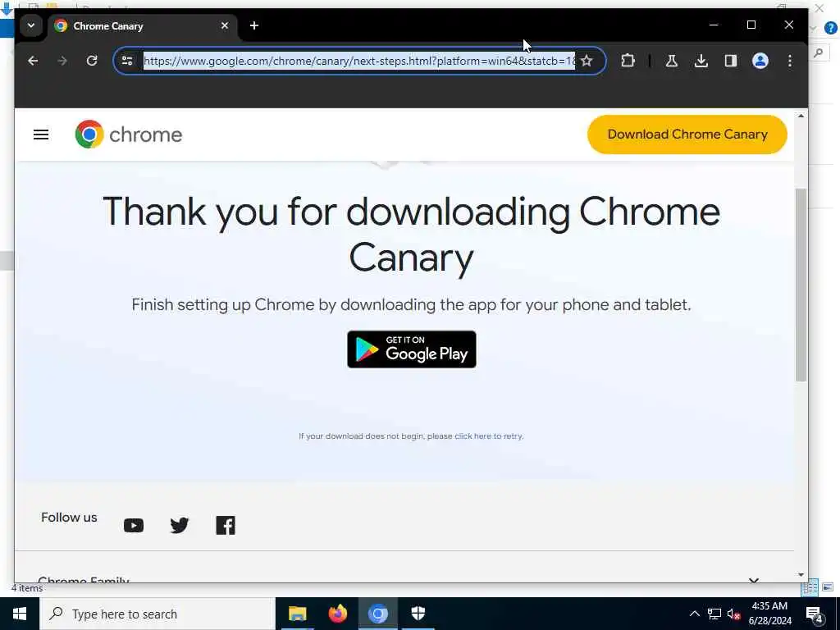Click the scrollbar down arrow

click(801, 575)
